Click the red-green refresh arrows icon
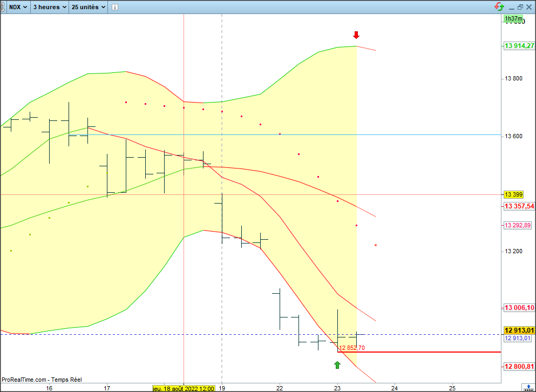The width and height of the screenshot is (536, 392). [499, 6]
